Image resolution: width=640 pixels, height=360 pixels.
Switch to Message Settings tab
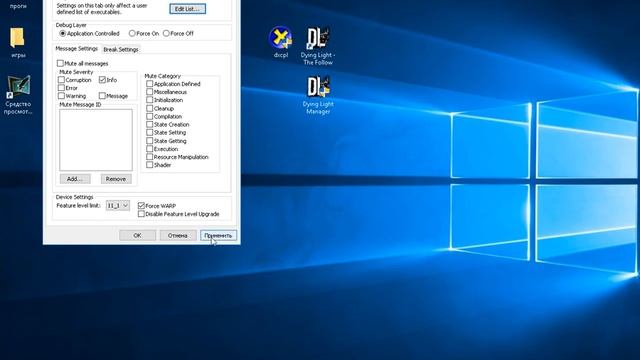[x=76, y=49]
